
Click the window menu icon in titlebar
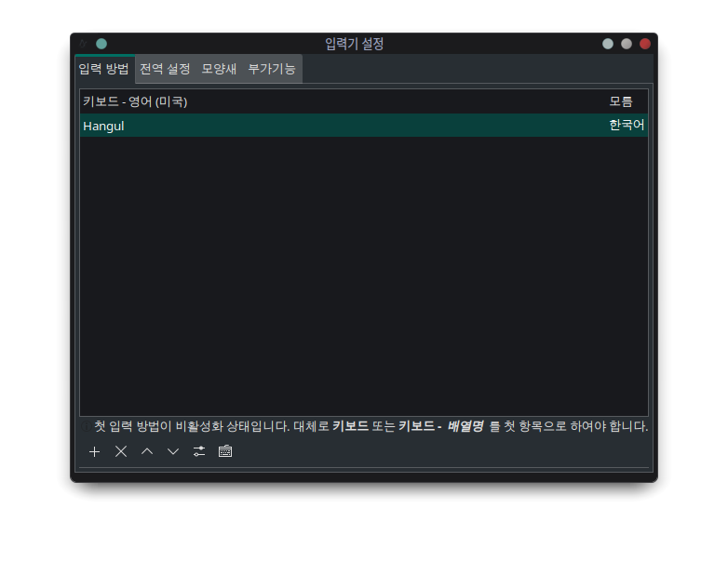coord(83,44)
